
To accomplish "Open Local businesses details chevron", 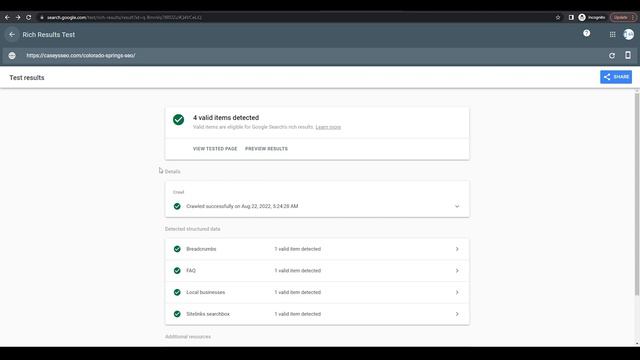I will click(x=457, y=292).
